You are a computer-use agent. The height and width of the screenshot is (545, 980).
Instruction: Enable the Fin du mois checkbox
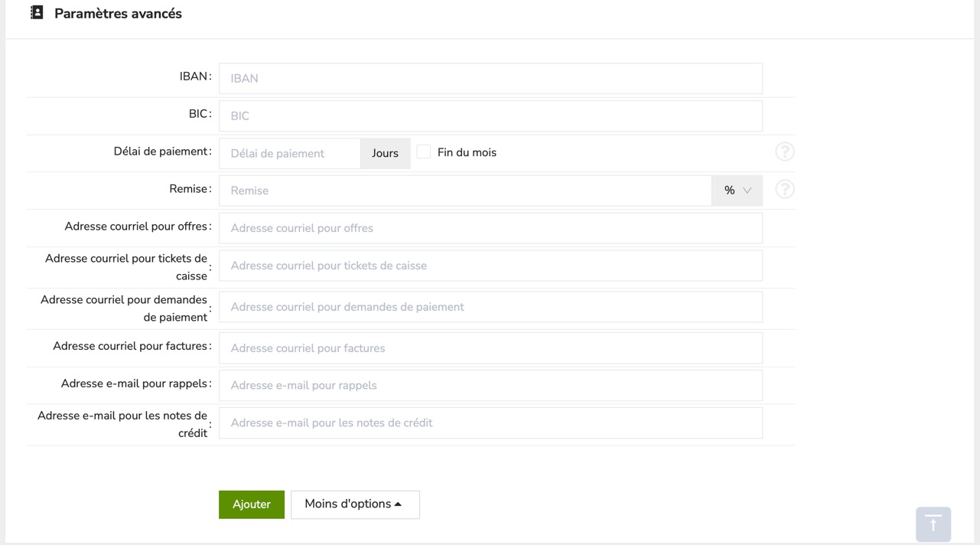point(424,152)
